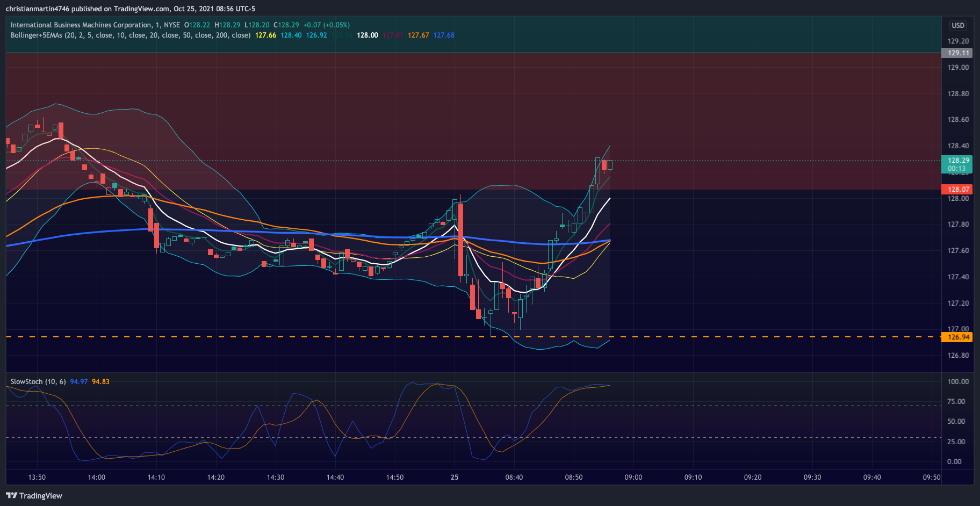Click price axis label 127.80
This screenshot has height=506, width=980.
point(958,224)
